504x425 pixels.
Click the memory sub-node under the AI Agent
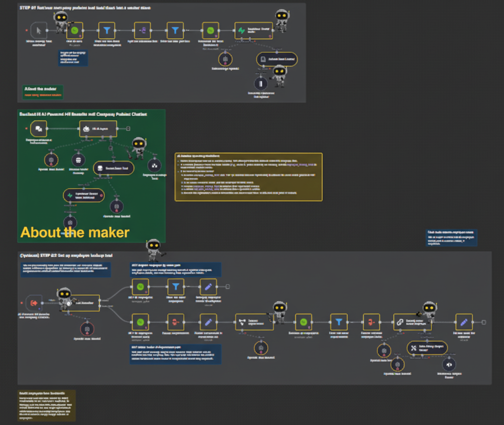click(x=78, y=160)
